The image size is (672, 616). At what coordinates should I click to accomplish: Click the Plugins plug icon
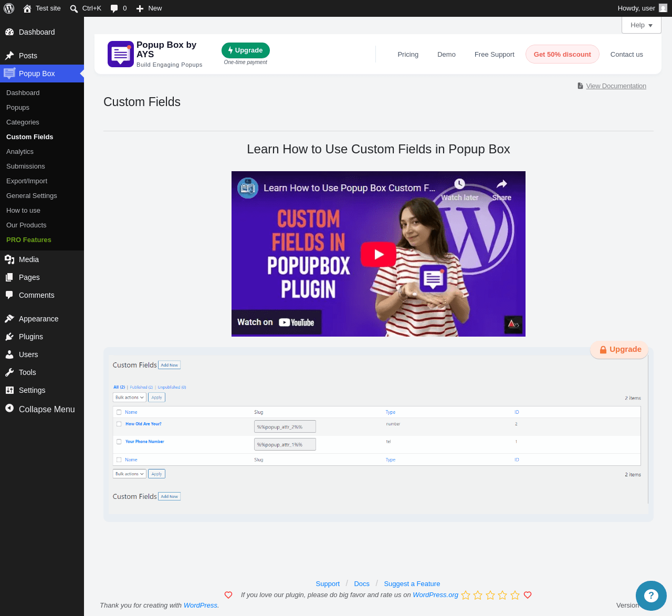tap(9, 337)
